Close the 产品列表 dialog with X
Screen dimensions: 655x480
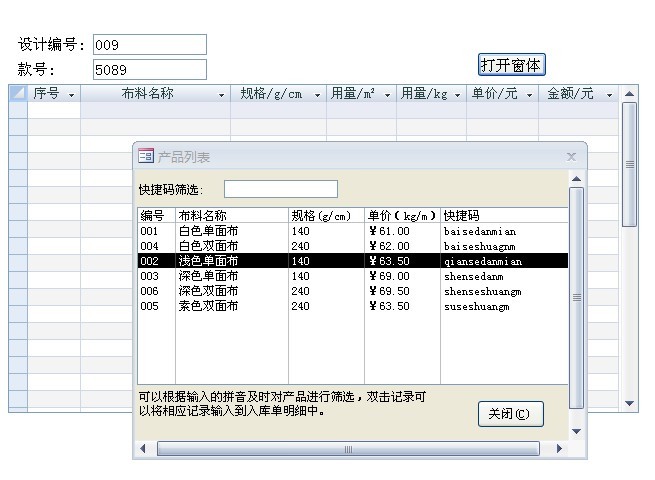(x=571, y=157)
